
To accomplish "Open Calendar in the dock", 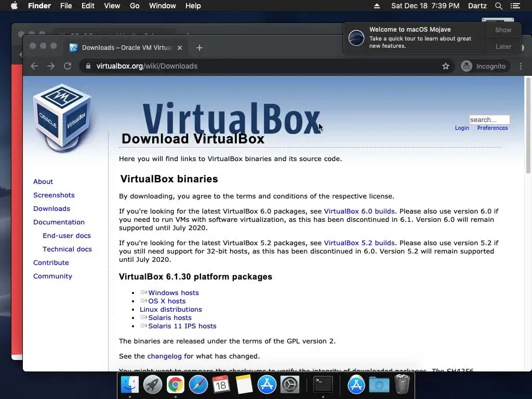I will (x=221, y=385).
